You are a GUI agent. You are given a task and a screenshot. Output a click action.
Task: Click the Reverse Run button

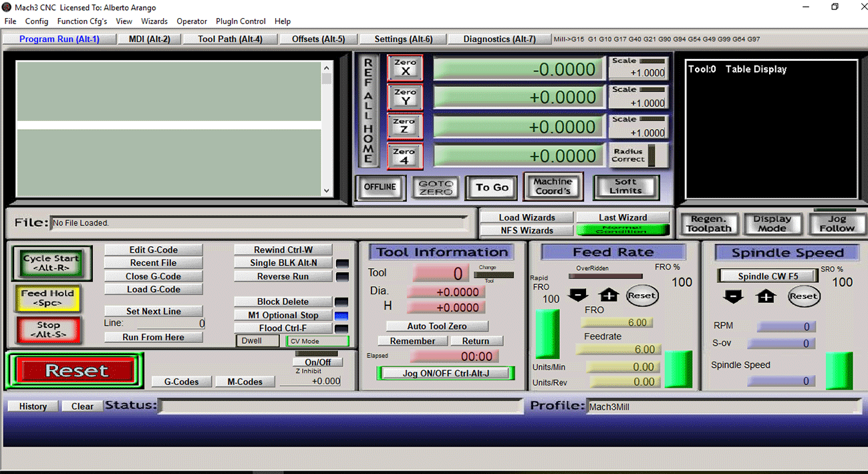click(283, 276)
